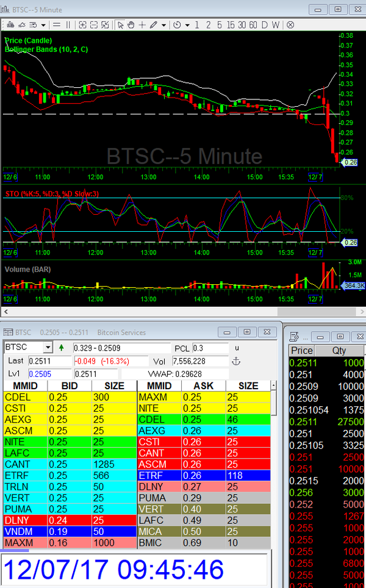This screenshot has width=366, height=588.
Task: Select the arrow pointer tool
Action: (x=120, y=25)
